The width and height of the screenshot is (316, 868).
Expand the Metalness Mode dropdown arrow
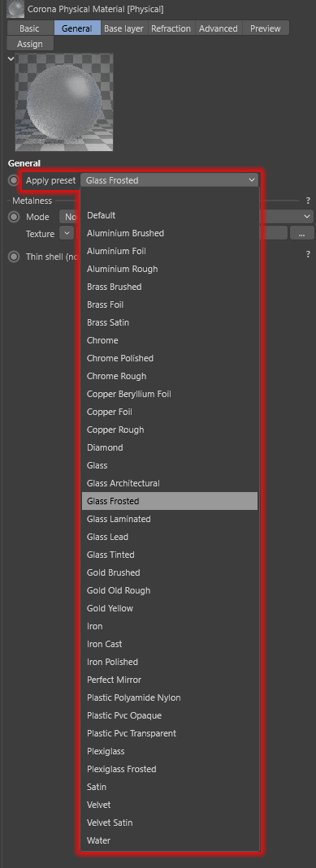307,217
